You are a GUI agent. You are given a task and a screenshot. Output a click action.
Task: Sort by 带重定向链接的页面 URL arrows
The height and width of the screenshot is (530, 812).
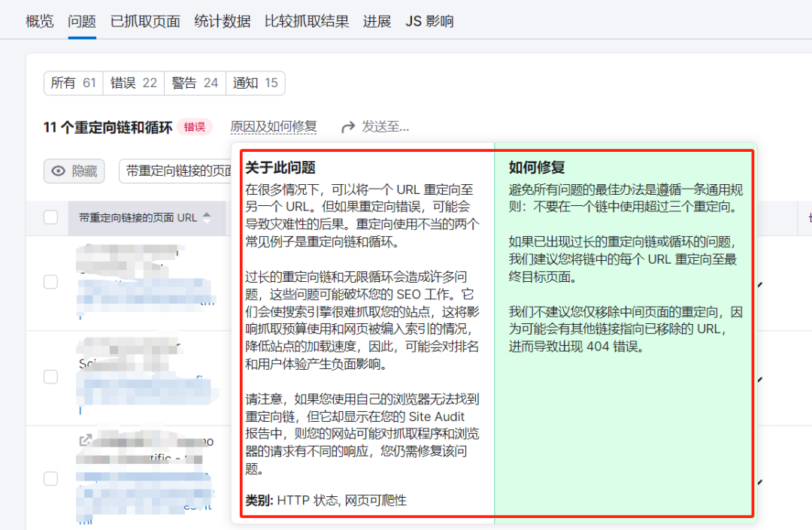(x=207, y=217)
